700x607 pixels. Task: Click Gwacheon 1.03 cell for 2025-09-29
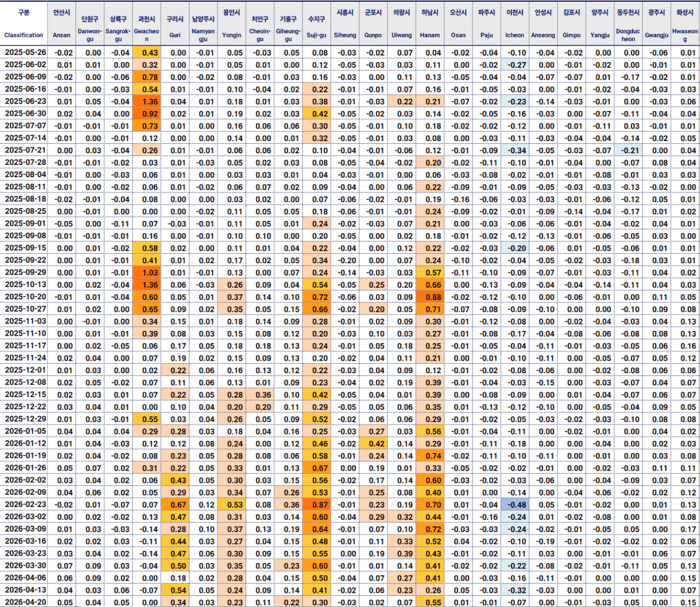point(146,273)
